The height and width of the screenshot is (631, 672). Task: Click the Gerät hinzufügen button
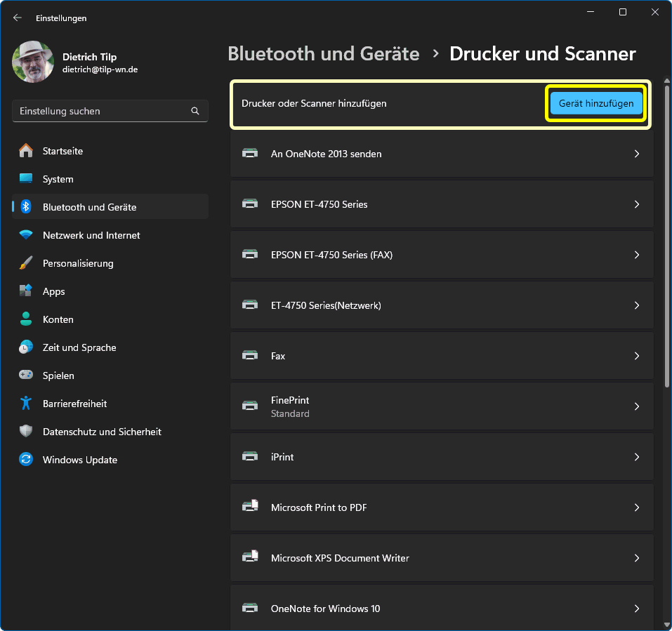point(596,103)
